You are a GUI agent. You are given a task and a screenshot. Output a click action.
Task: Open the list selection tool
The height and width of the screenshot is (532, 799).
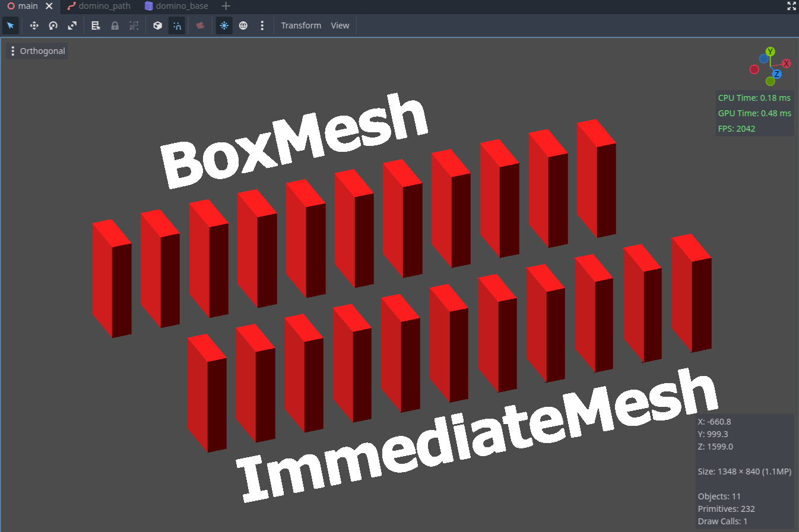96,26
